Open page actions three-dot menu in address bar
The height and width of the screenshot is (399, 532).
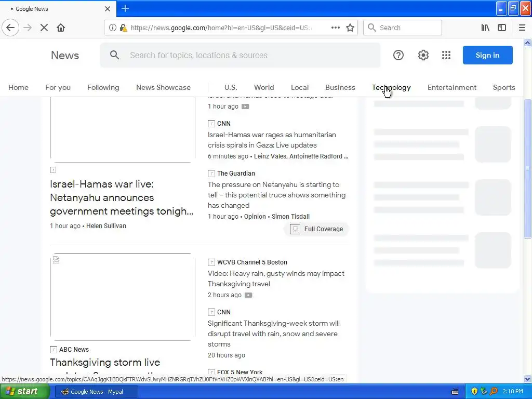[x=335, y=28]
